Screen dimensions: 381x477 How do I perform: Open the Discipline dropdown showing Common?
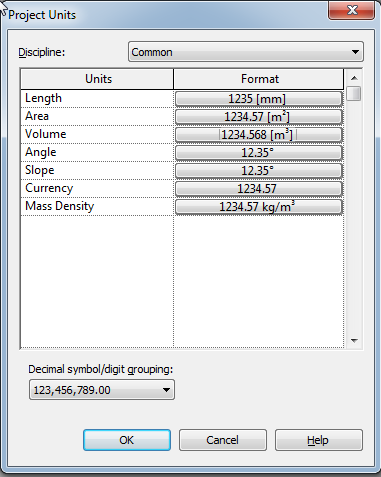246,52
